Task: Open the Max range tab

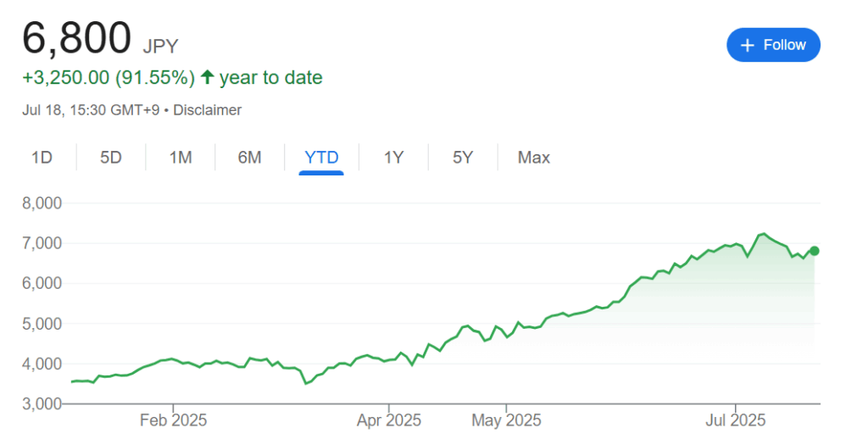Action: click(x=534, y=158)
